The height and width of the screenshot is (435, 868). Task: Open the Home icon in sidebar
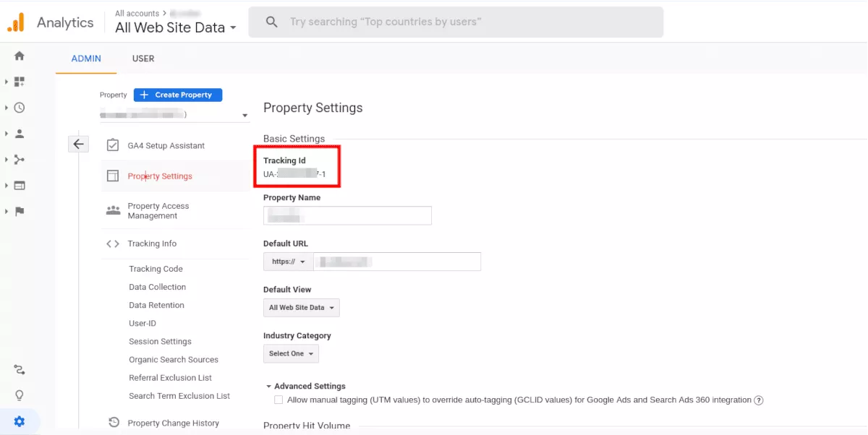click(x=20, y=56)
